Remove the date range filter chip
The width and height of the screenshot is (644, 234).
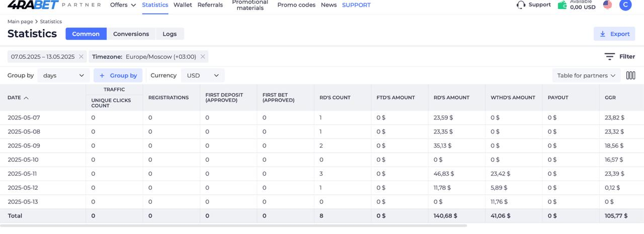pyautogui.click(x=81, y=57)
